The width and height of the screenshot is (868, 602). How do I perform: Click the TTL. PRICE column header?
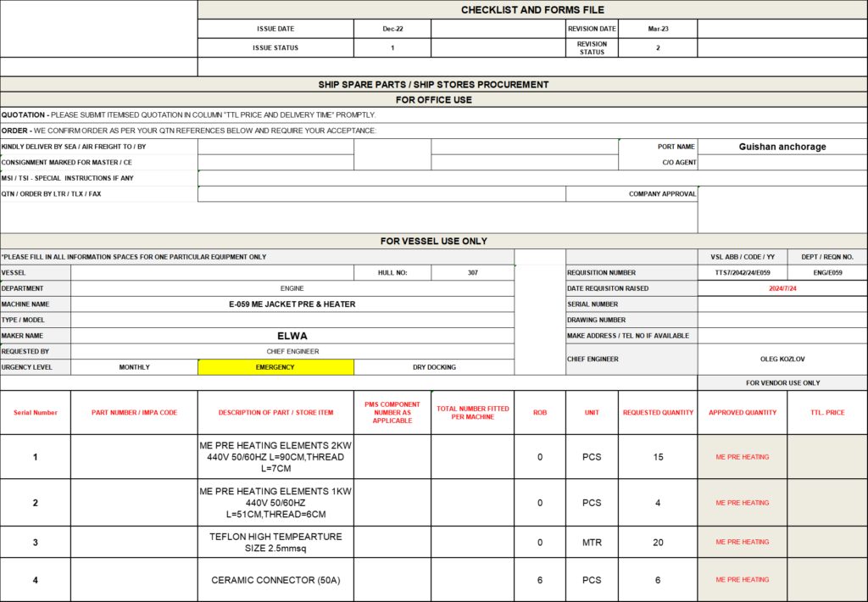(x=826, y=413)
